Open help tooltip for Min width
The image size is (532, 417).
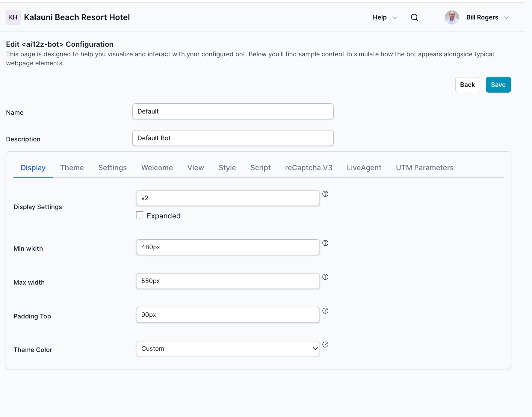(x=326, y=243)
